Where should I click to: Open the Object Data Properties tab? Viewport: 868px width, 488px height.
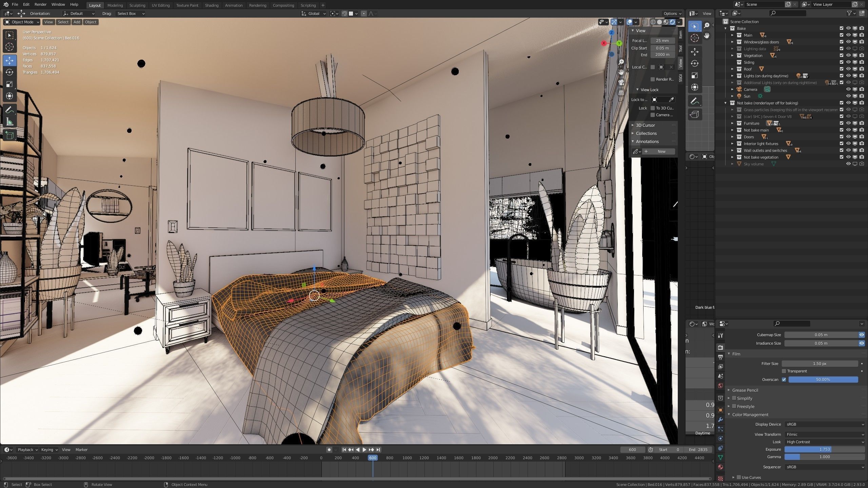point(721,457)
